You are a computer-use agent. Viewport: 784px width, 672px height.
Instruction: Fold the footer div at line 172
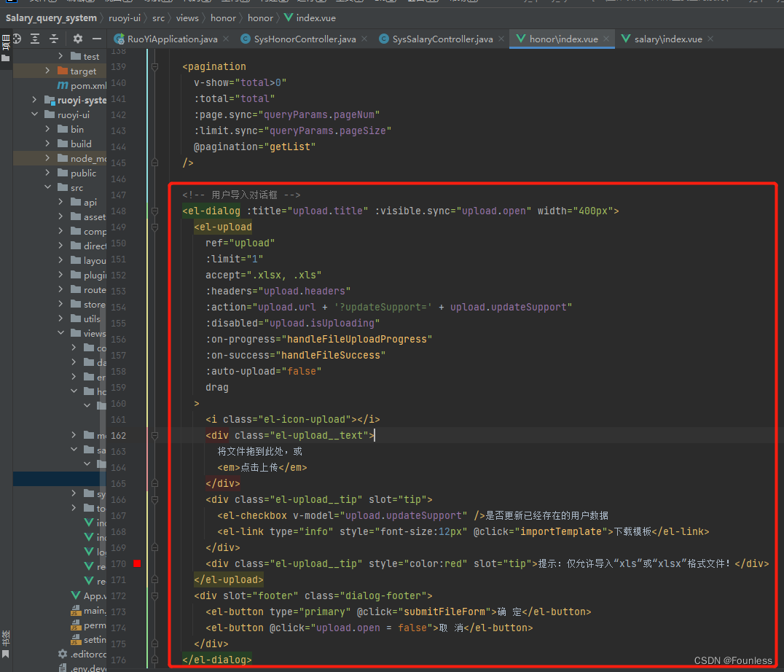155,596
